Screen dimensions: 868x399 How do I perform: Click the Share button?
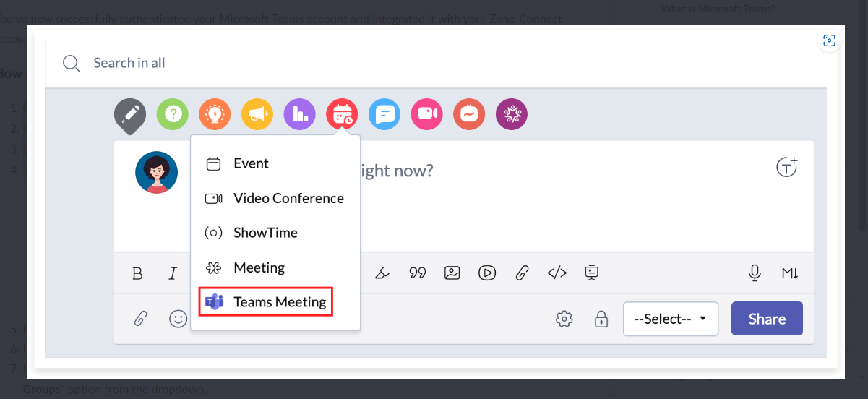click(x=767, y=319)
